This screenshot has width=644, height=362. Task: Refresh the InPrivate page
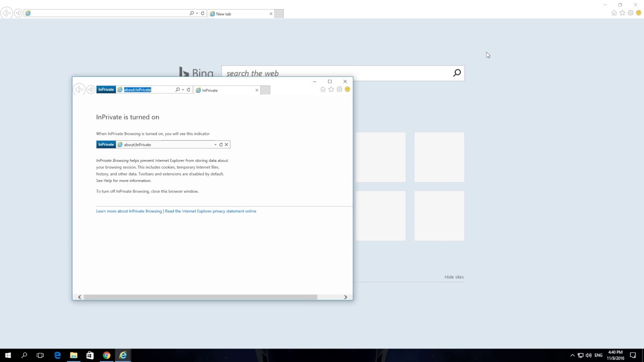(189, 89)
